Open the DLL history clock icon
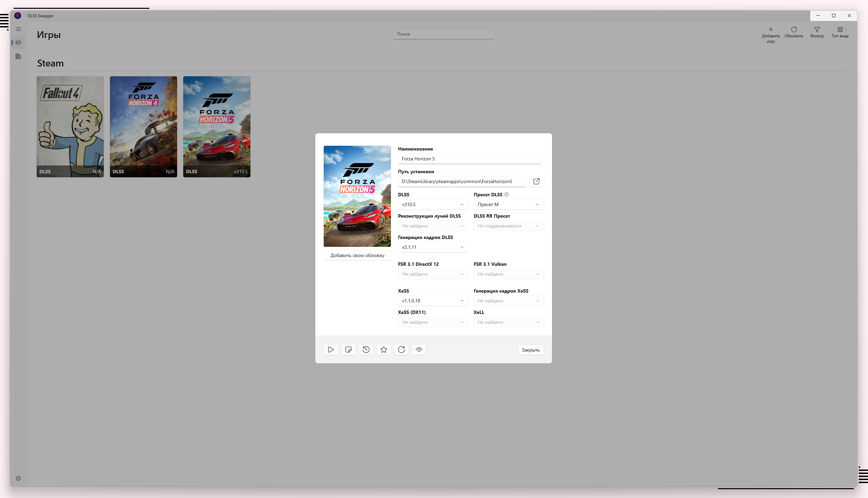The image size is (868, 498). (x=366, y=350)
